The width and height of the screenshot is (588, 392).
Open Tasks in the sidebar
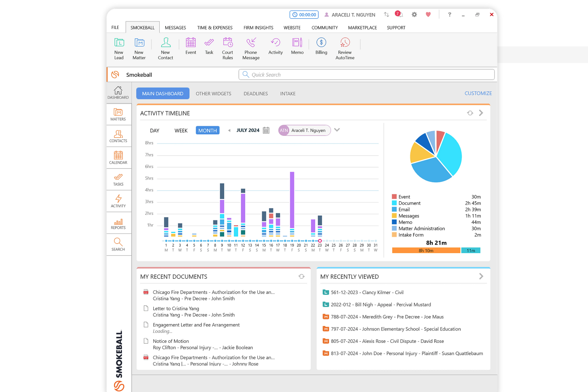pyautogui.click(x=118, y=180)
